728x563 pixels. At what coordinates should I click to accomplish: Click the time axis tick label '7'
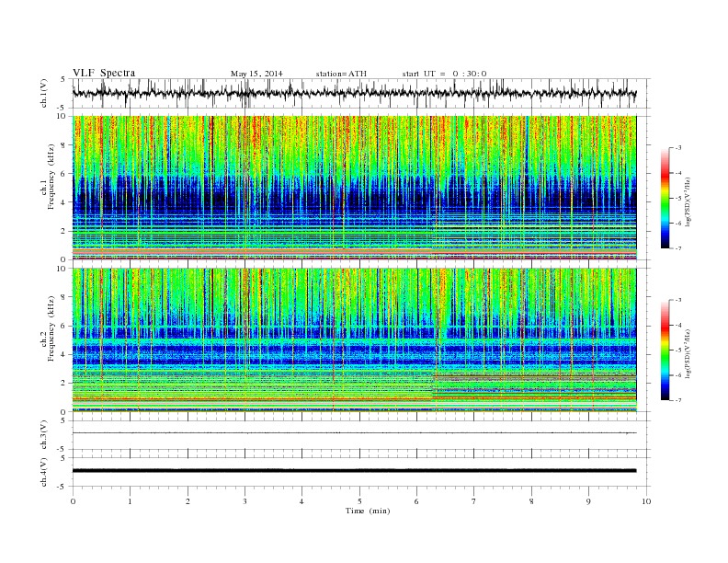474,501
